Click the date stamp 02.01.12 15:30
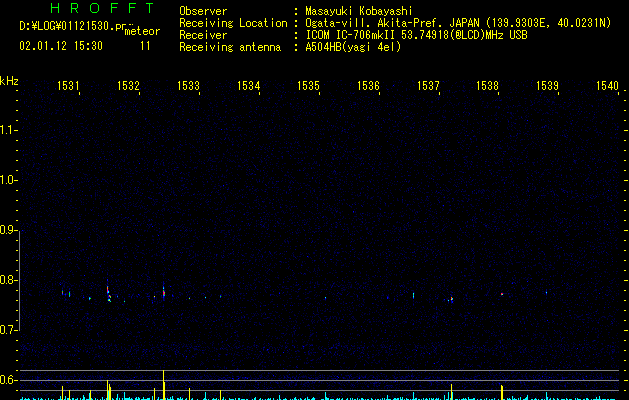629x400 pixels. 61,46
